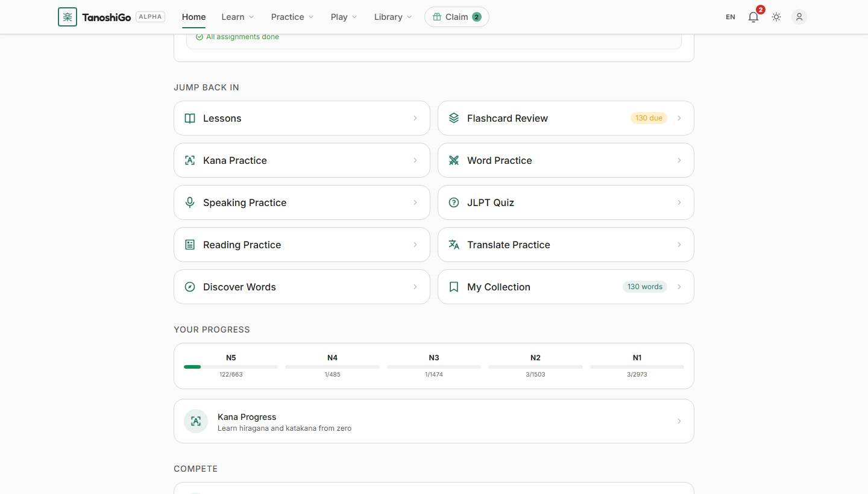Click the N3 level label

point(434,358)
